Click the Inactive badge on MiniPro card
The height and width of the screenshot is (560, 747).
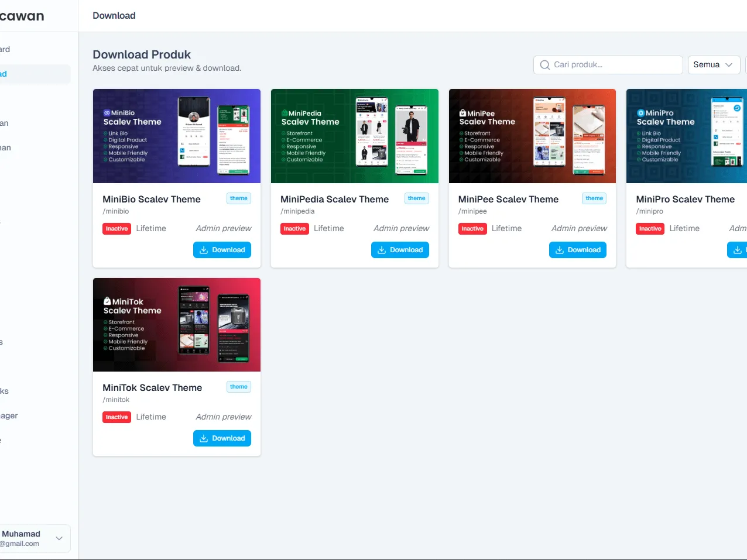click(x=650, y=229)
